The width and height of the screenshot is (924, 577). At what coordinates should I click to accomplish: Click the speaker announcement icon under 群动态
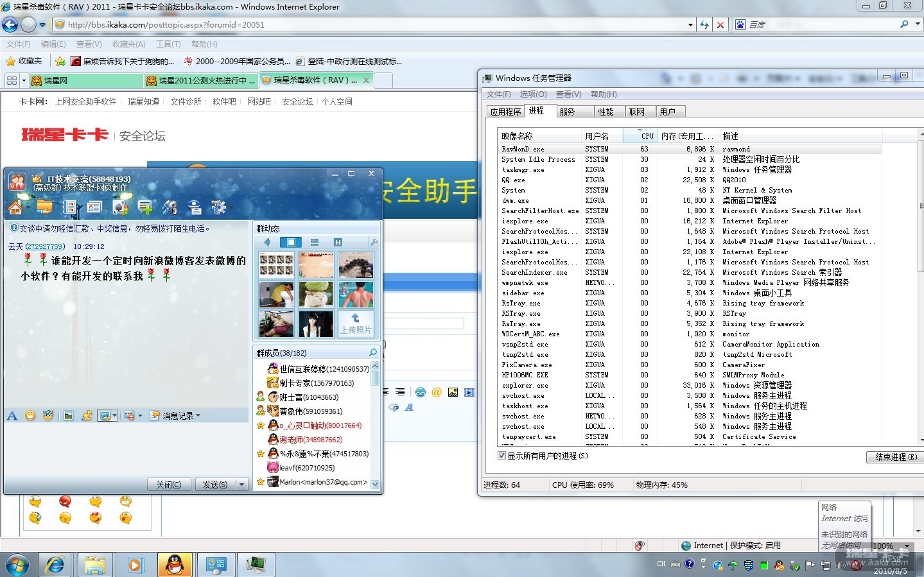pyautogui.click(x=268, y=242)
